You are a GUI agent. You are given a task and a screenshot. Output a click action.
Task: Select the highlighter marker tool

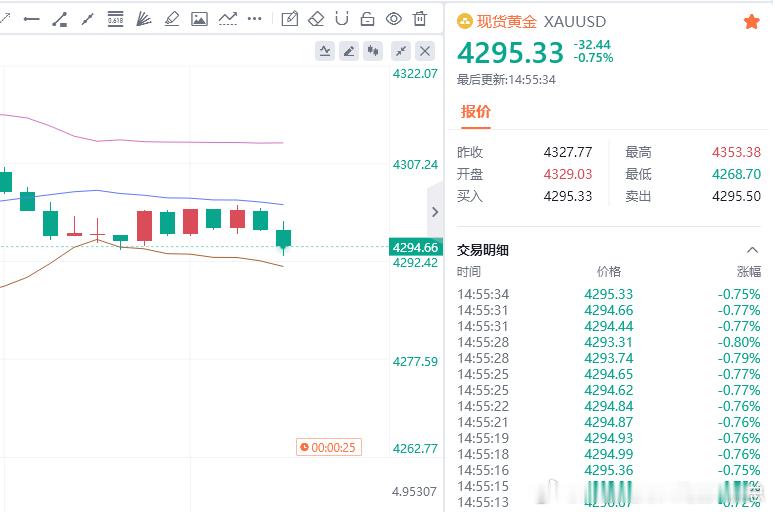coord(171,19)
